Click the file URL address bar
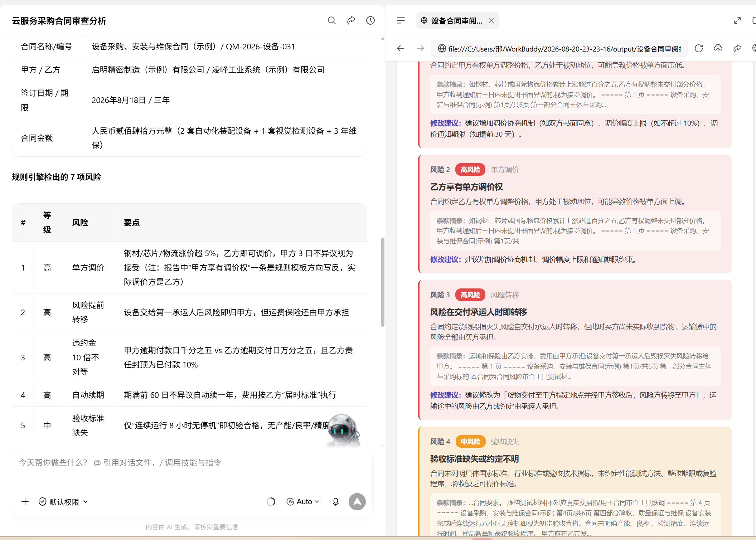Screen dimensions: 756x540 coord(559,48)
